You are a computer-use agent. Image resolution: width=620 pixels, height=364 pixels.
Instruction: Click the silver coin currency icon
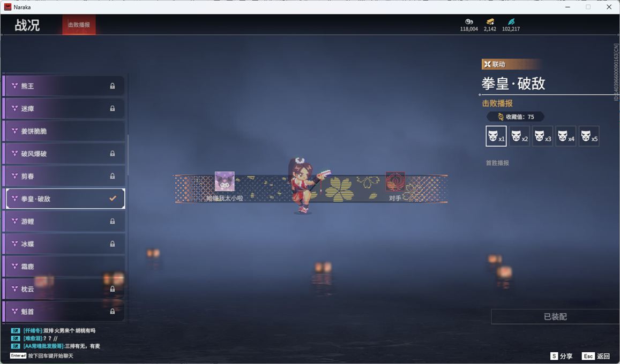[469, 22]
